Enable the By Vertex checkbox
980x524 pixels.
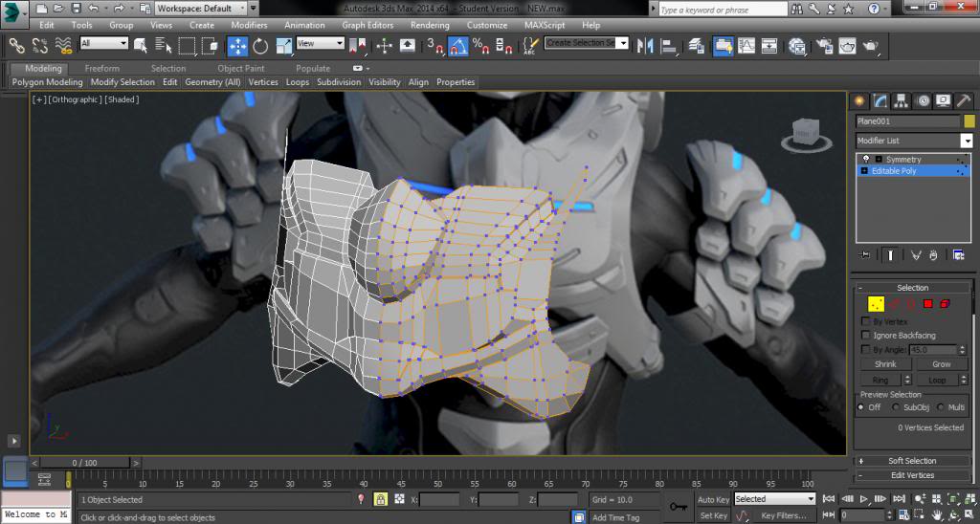point(866,322)
